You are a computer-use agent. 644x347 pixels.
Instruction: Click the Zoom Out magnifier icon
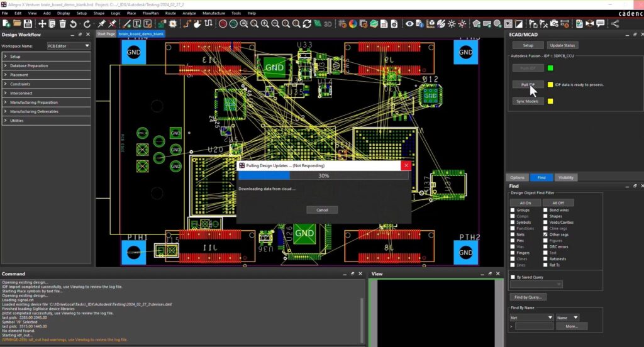click(275, 24)
